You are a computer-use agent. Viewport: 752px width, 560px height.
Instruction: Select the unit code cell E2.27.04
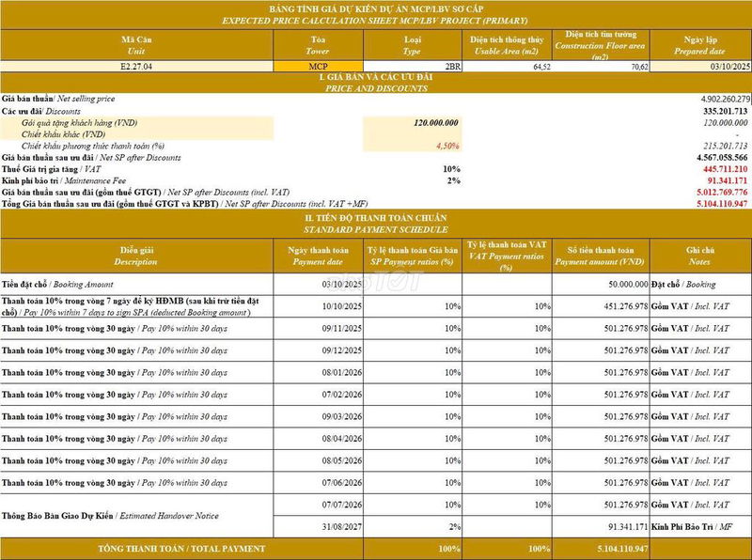138,67
